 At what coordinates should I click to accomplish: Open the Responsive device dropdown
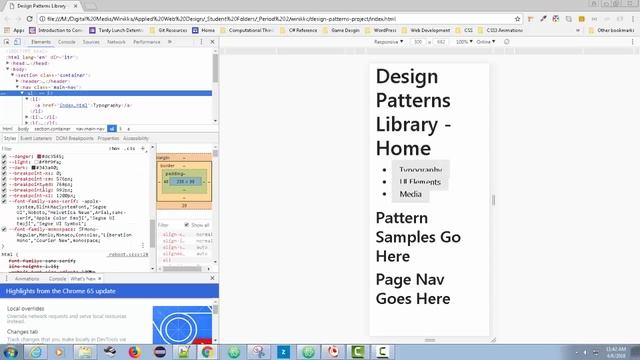[389, 42]
